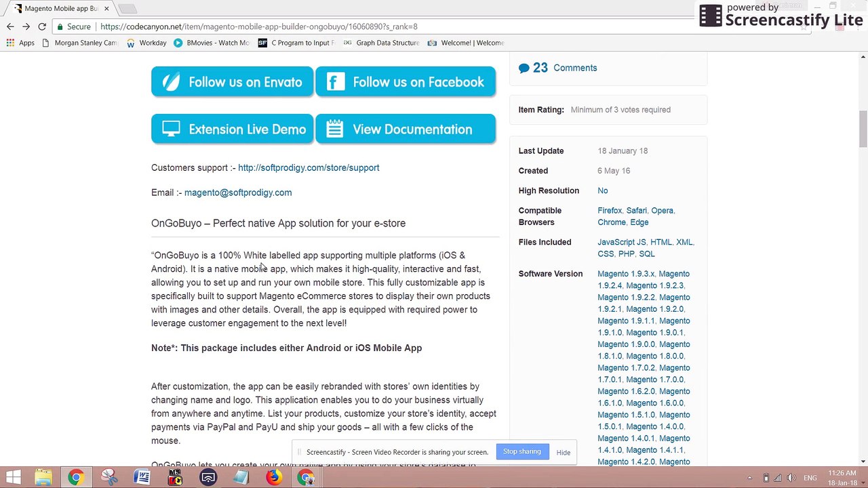Screen dimensions: 868x488
Task: Open Microsoft Word from taskbar
Action: pyautogui.click(x=142, y=478)
